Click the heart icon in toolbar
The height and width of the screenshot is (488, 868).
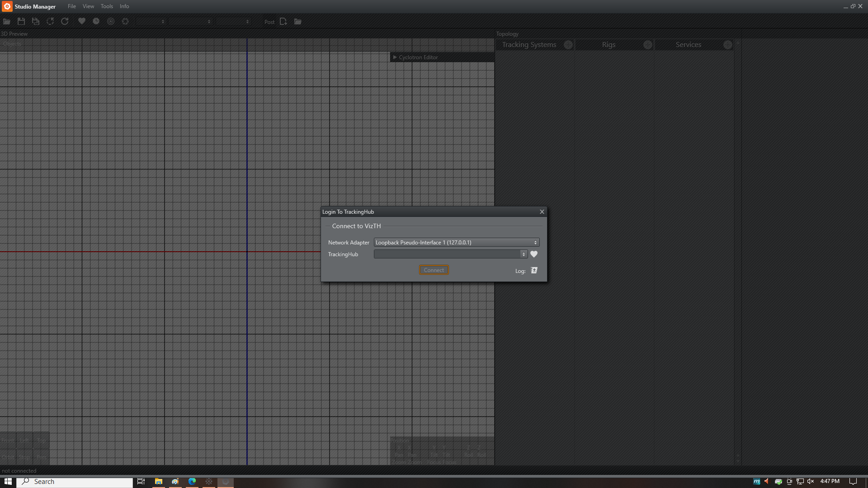coord(82,22)
